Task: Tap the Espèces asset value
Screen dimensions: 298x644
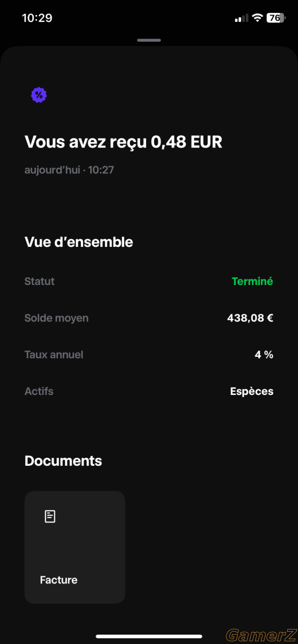Action: click(252, 391)
